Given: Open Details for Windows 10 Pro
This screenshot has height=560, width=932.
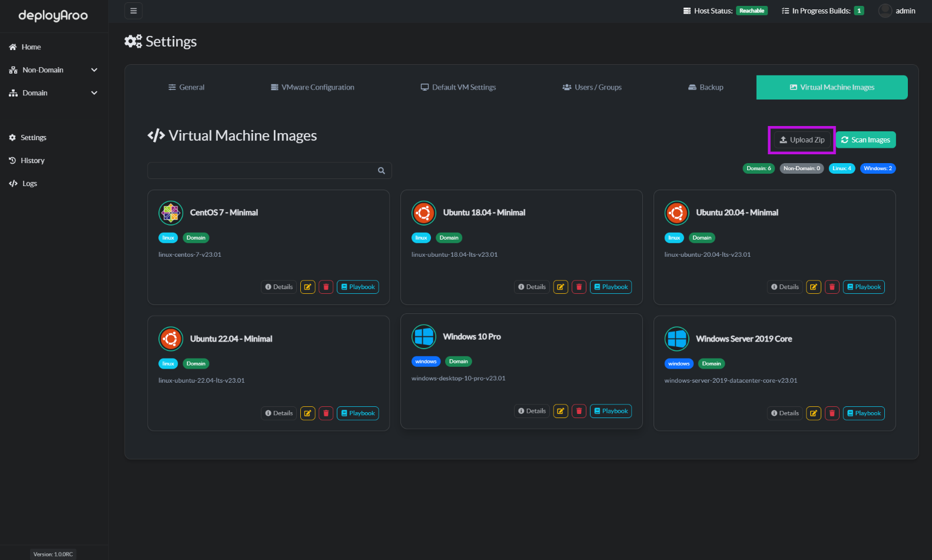Looking at the screenshot, I should [x=532, y=411].
